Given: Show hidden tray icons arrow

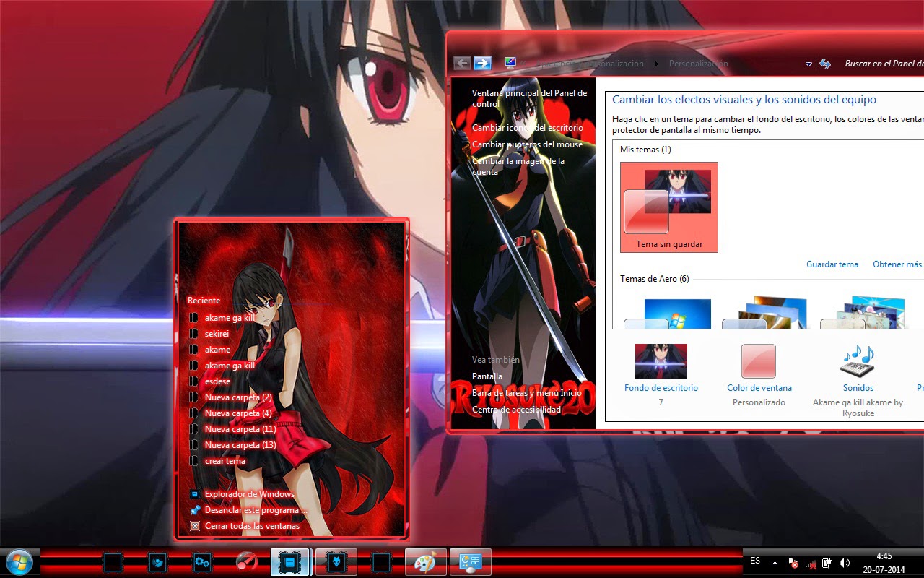Looking at the screenshot, I should pyautogui.click(x=775, y=562).
